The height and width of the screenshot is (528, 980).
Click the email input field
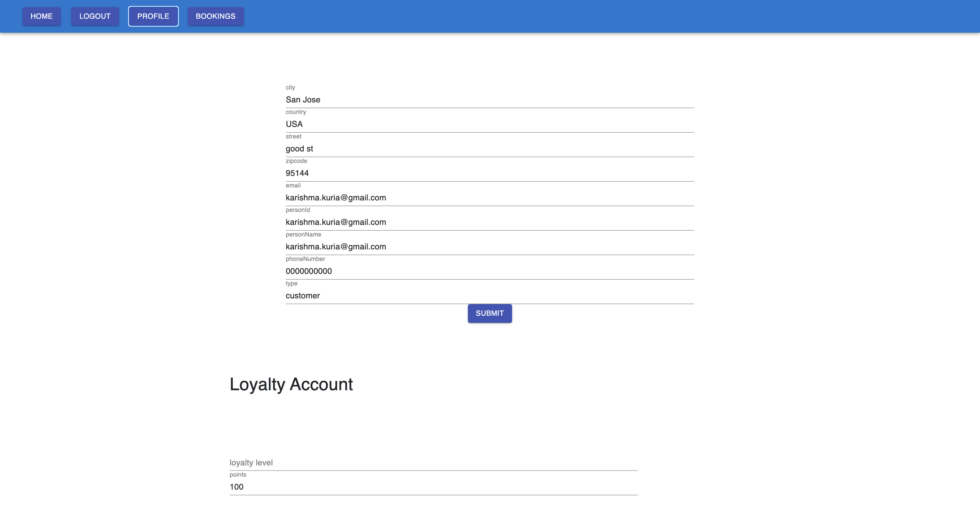(x=490, y=197)
